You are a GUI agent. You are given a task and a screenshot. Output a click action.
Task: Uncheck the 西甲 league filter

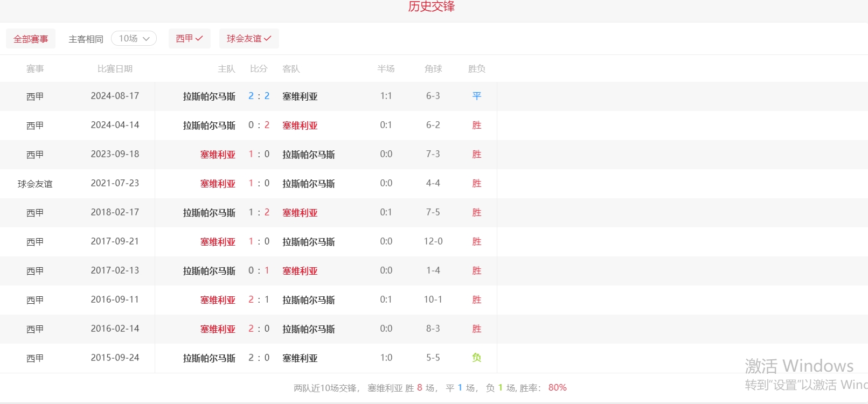tap(189, 39)
